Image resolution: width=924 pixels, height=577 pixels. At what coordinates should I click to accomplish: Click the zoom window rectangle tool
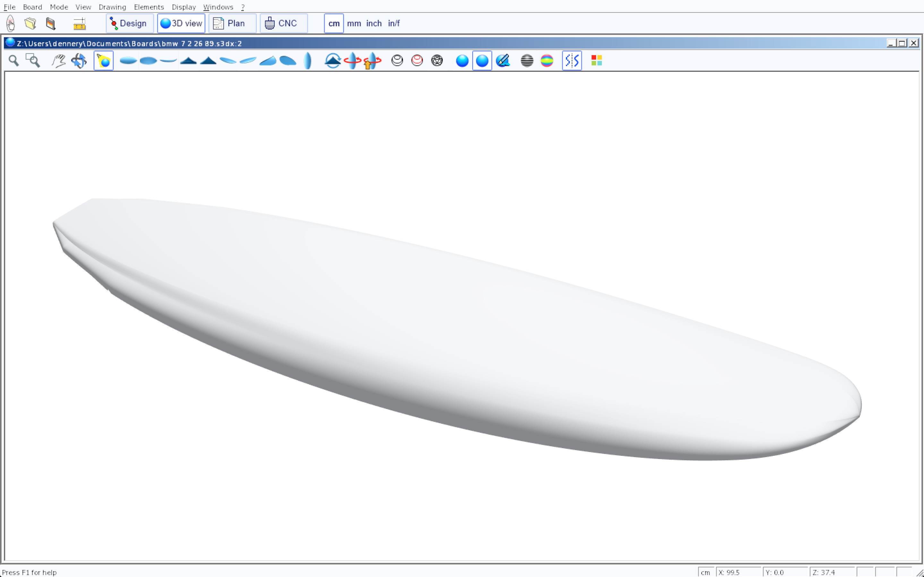33,61
